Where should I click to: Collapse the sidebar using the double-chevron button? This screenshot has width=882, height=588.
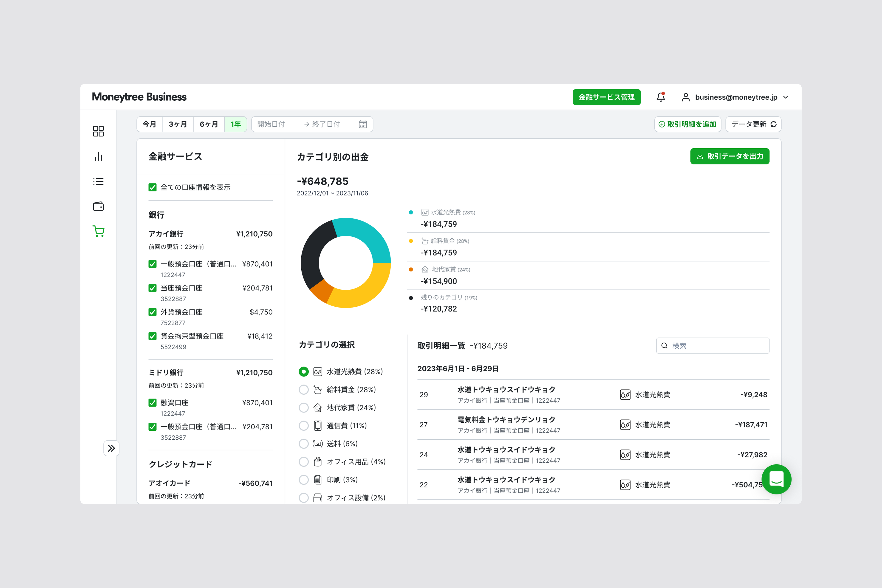[111, 448]
